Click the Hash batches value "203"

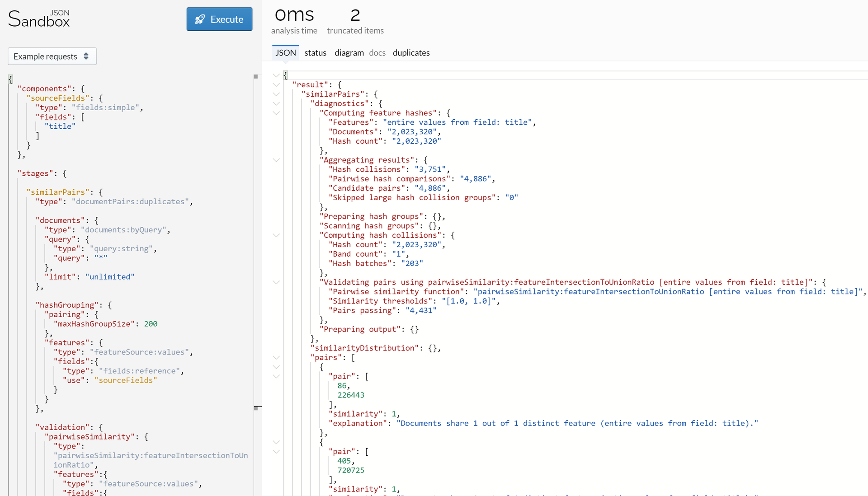pyautogui.click(x=412, y=263)
